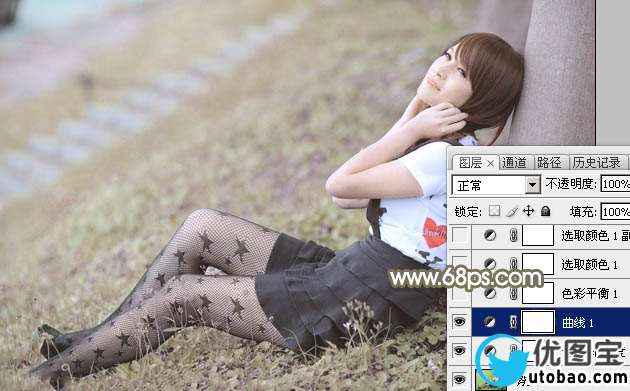Hide the background layer eye icon
Viewport: 630px width, 391px height.
point(460,379)
